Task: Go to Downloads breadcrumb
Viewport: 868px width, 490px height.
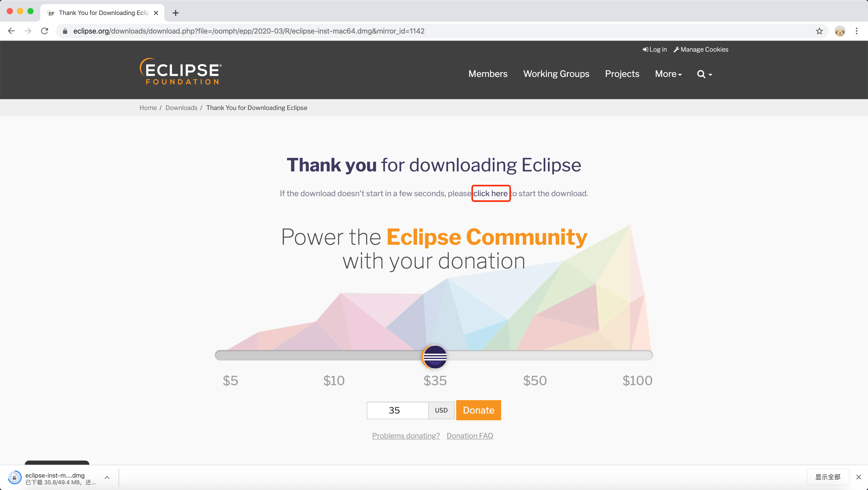Action: 181,108
